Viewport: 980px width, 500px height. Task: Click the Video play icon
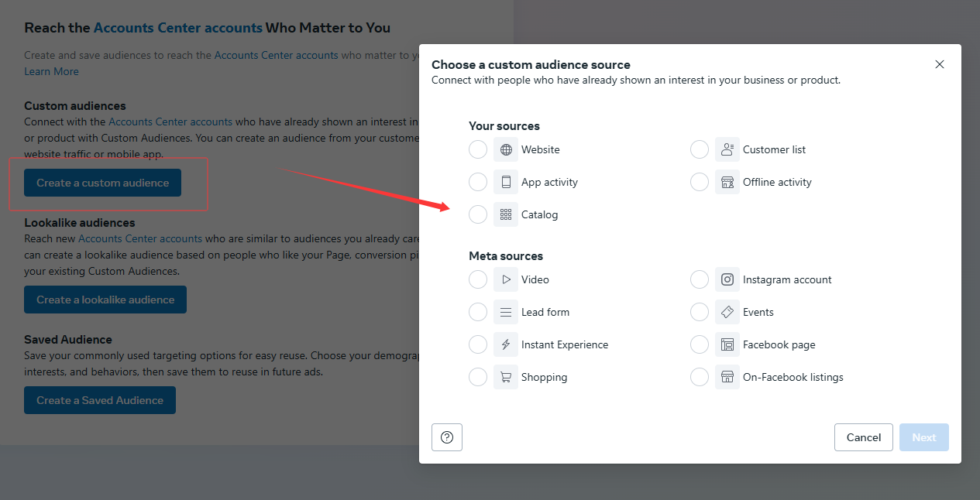506,279
